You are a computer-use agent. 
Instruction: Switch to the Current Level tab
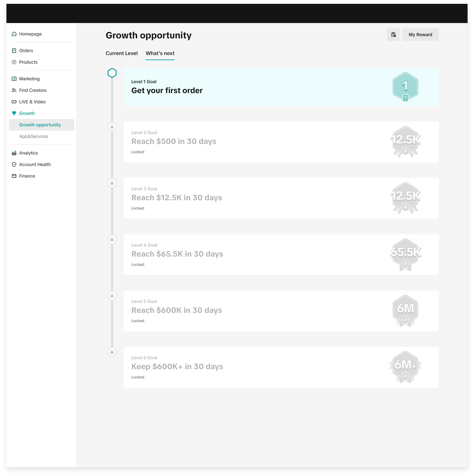click(x=122, y=53)
